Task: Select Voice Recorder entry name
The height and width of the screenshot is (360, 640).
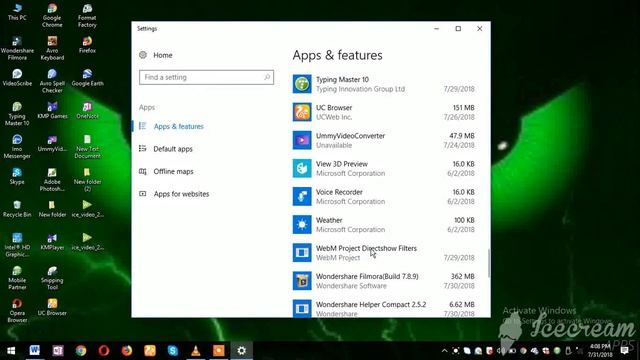Action: (339, 192)
